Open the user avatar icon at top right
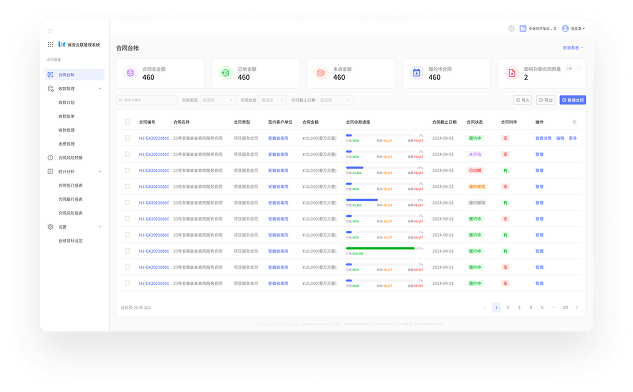This screenshot has height=392, width=633. click(565, 28)
